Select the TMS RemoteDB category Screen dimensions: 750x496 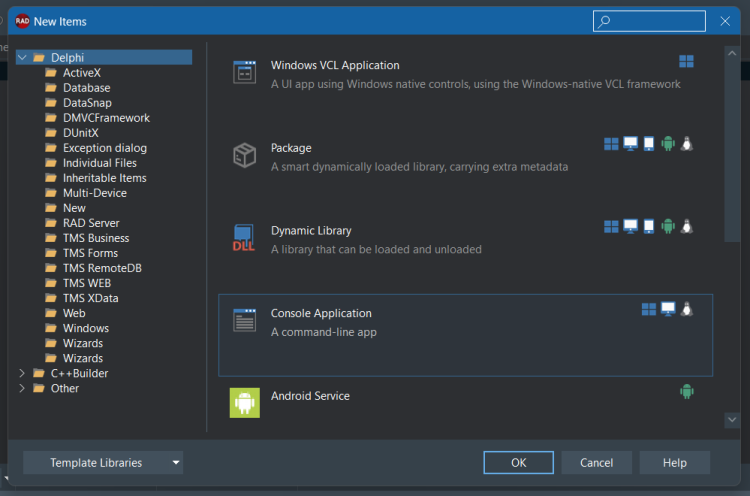(x=102, y=268)
